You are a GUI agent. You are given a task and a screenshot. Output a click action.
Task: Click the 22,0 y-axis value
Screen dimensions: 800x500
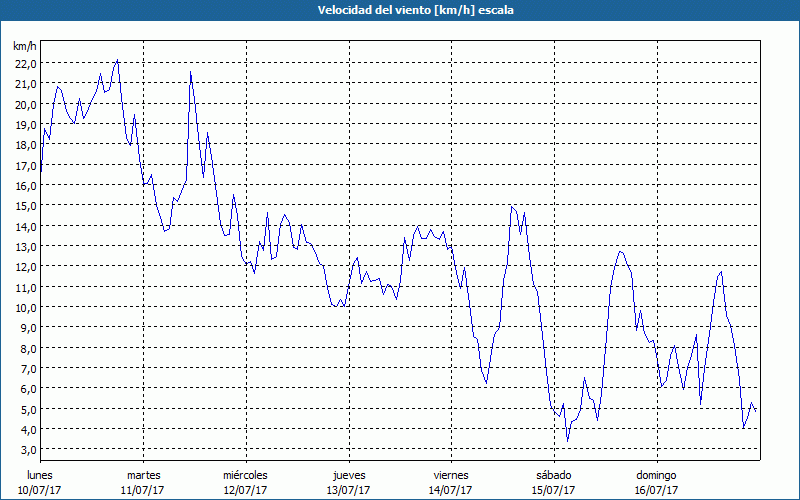(x=26, y=64)
